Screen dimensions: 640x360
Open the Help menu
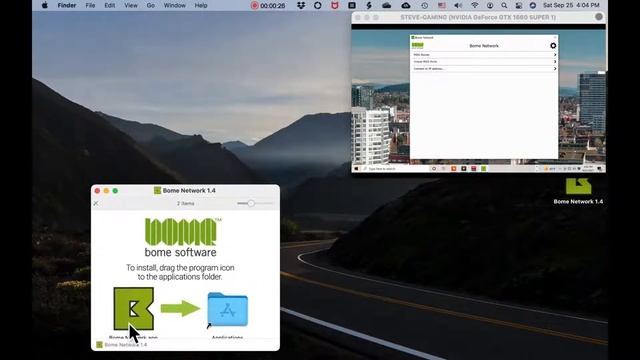click(x=201, y=5)
